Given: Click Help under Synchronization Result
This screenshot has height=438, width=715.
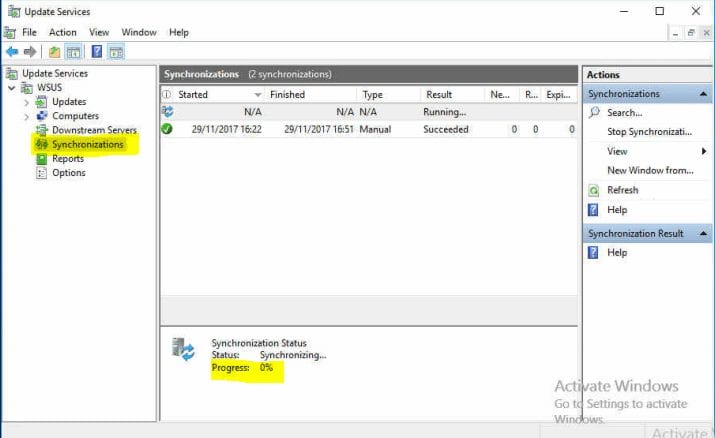Looking at the screenshot, I should 617,252.
